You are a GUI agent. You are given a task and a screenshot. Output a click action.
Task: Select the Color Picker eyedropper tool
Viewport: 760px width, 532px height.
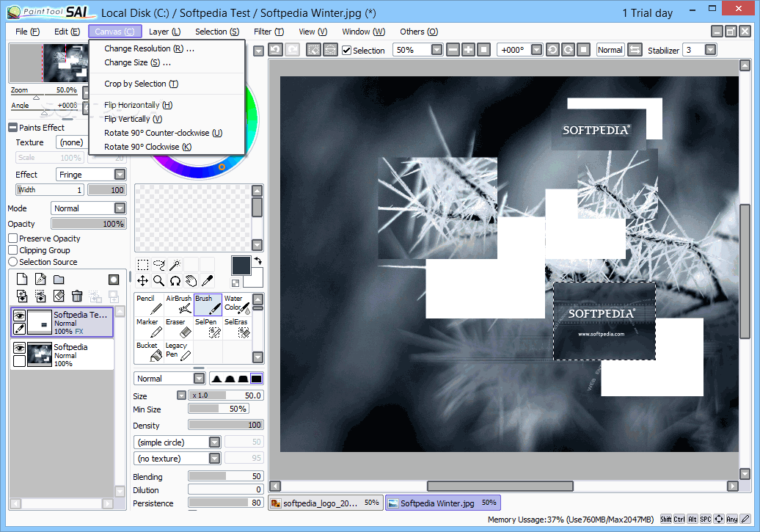[x=207, y=280]
